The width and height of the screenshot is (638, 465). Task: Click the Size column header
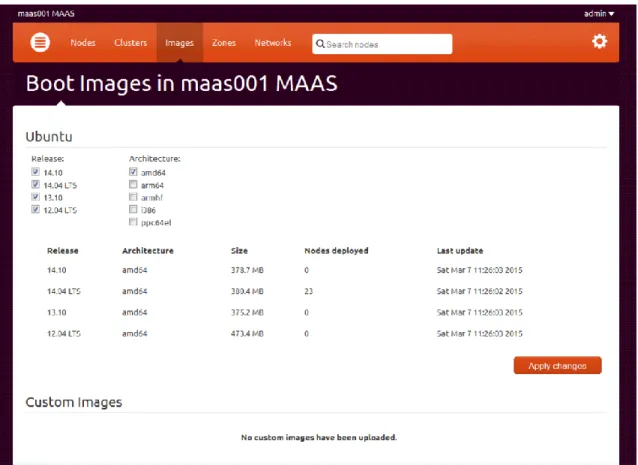click(x=239, y=251)
